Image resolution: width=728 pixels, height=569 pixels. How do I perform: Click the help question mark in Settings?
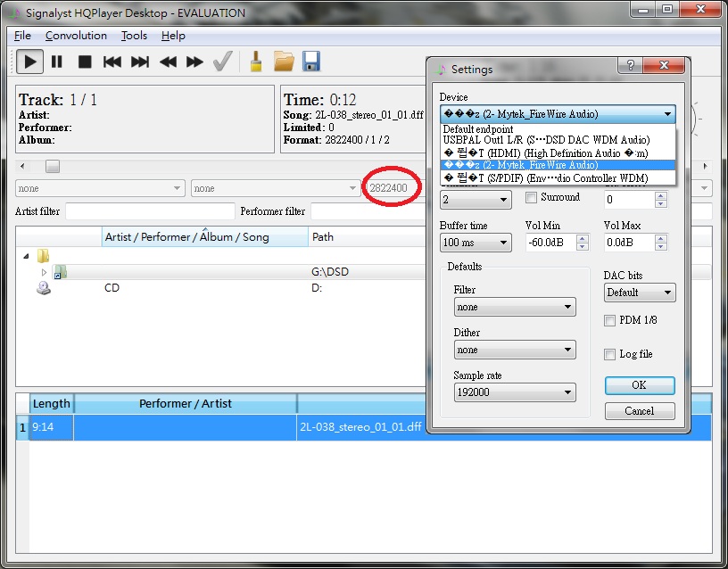coord(630,65)
